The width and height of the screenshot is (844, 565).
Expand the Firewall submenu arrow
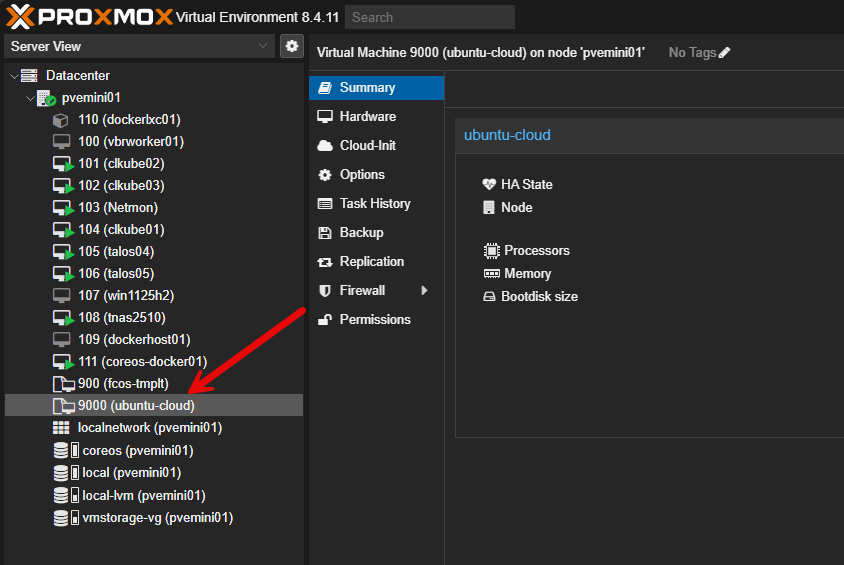pos(424,291)
